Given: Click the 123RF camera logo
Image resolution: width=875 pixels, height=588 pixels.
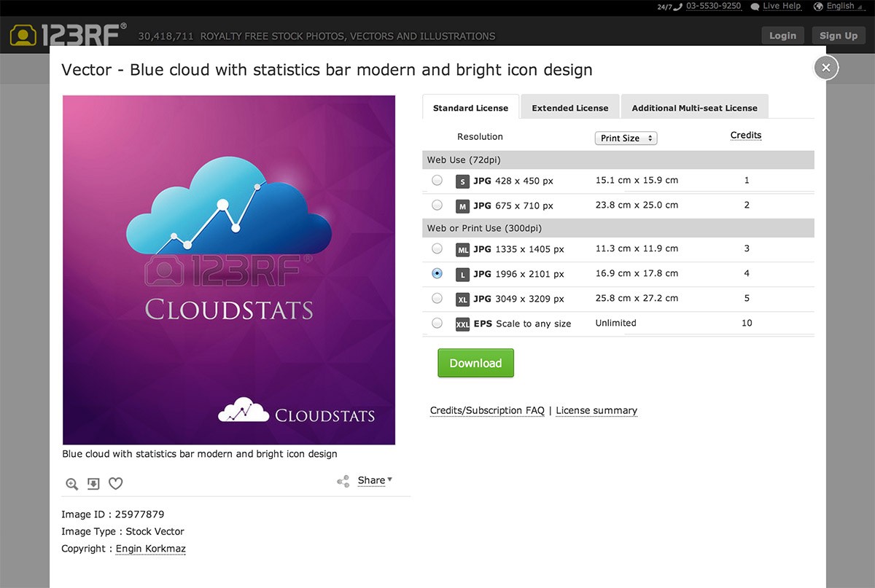Looking at the screenshot, I should tap(23, 36).
